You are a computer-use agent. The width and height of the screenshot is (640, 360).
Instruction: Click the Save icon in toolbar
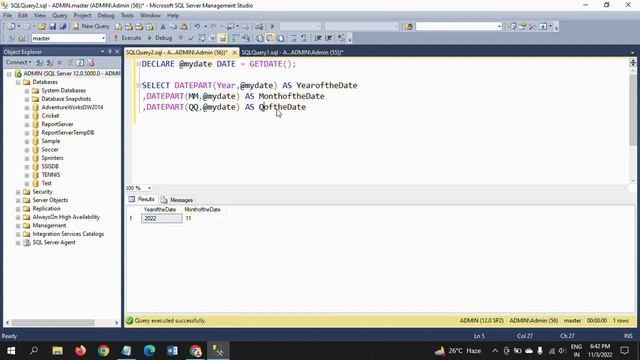click(53, 26)
